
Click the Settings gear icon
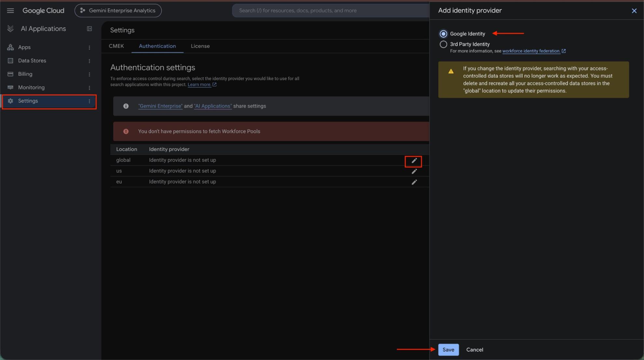coord(10,101)
